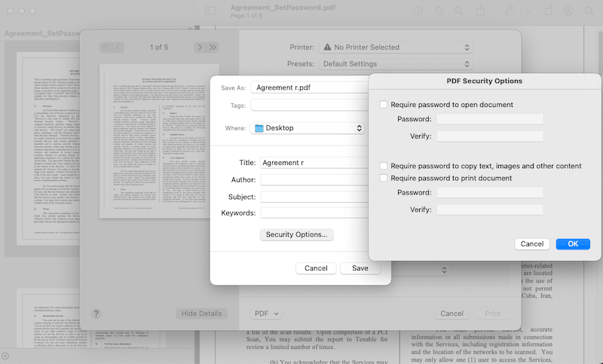Image resolution: width=603 pixels, height=364 pixels.
Task: Click the Print button
Action: [x=493, y=314]
